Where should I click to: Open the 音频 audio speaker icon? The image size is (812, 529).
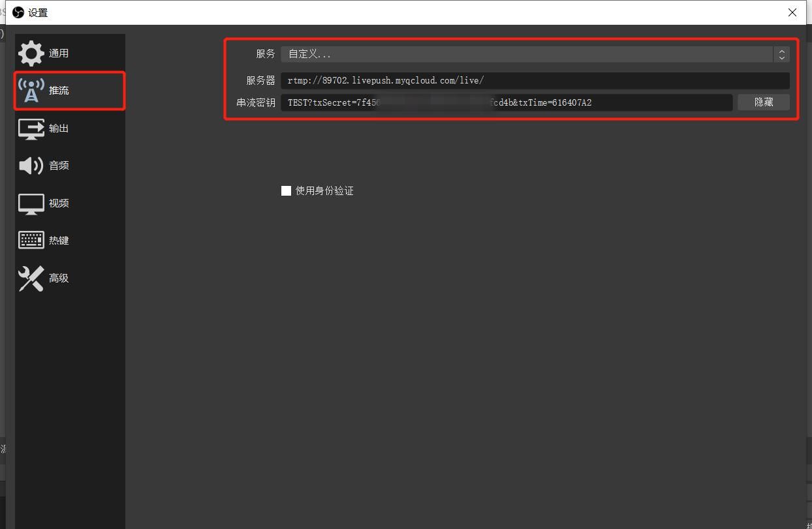pos(31,166)
